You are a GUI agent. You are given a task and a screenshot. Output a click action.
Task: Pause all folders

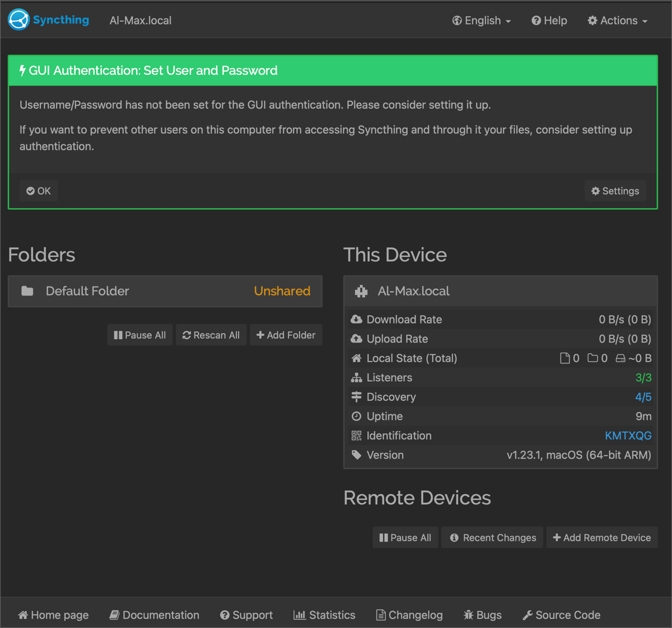click(140, 335)
